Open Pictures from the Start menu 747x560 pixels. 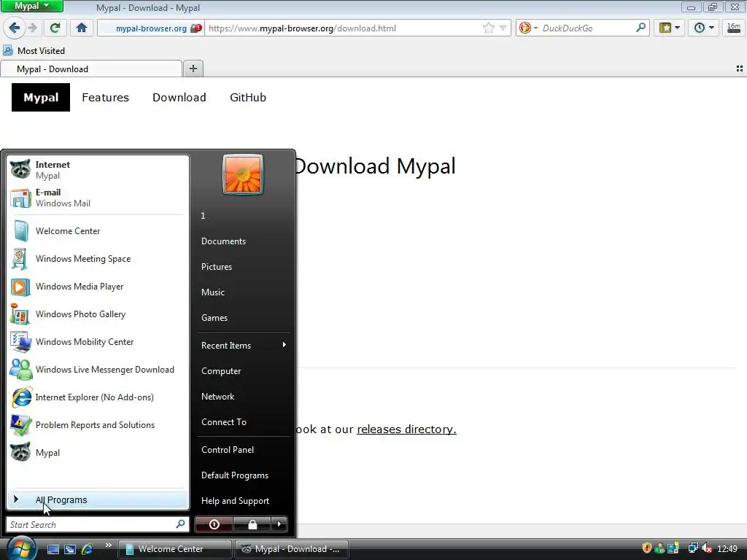point(243,267)
